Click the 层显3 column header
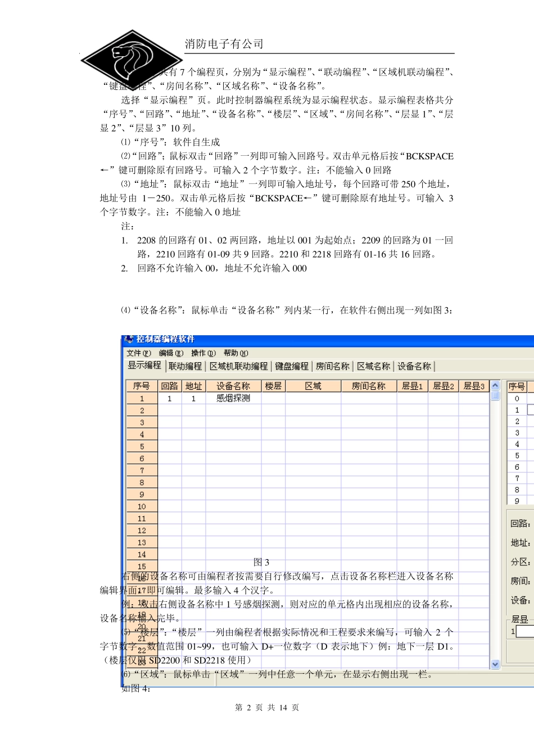Image resolution: width=534 pixels, height=756 pixels. [474, 386]
